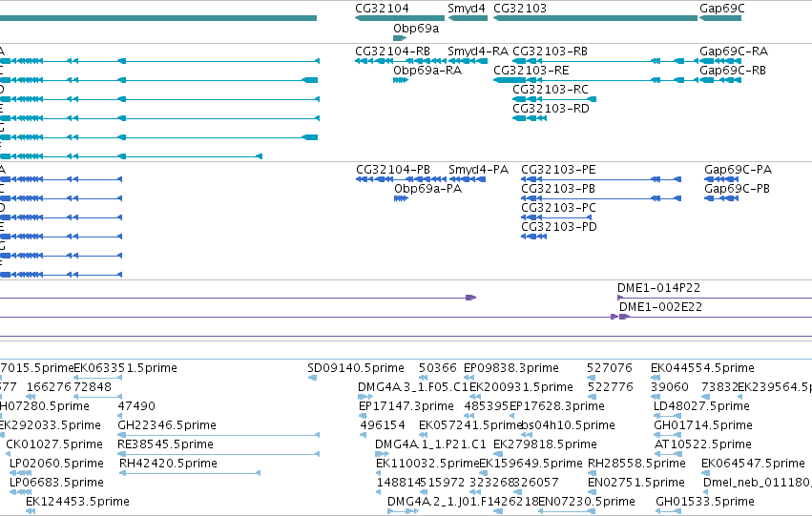Open the AT10522.5prime EST label
Image resolution: width=812 pixels, height=516 pixels.
tap(702, 444)
